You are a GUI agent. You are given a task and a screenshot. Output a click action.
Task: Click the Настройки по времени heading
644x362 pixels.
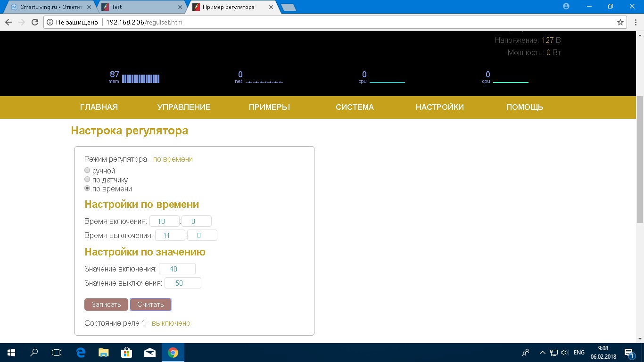(141, 205)
